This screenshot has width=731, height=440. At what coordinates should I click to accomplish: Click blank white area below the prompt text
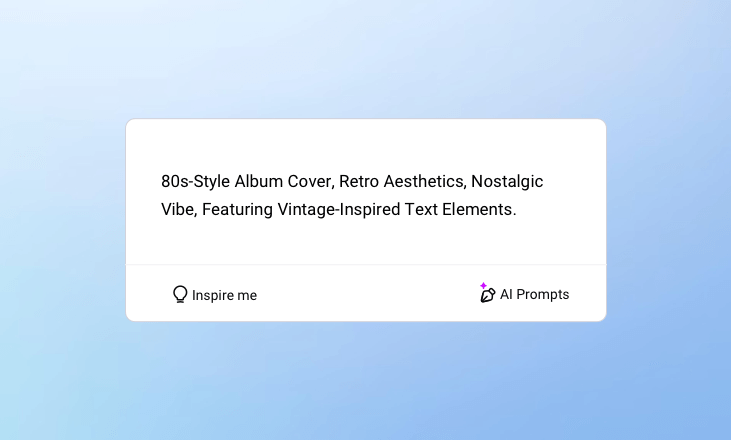[365, 245]
